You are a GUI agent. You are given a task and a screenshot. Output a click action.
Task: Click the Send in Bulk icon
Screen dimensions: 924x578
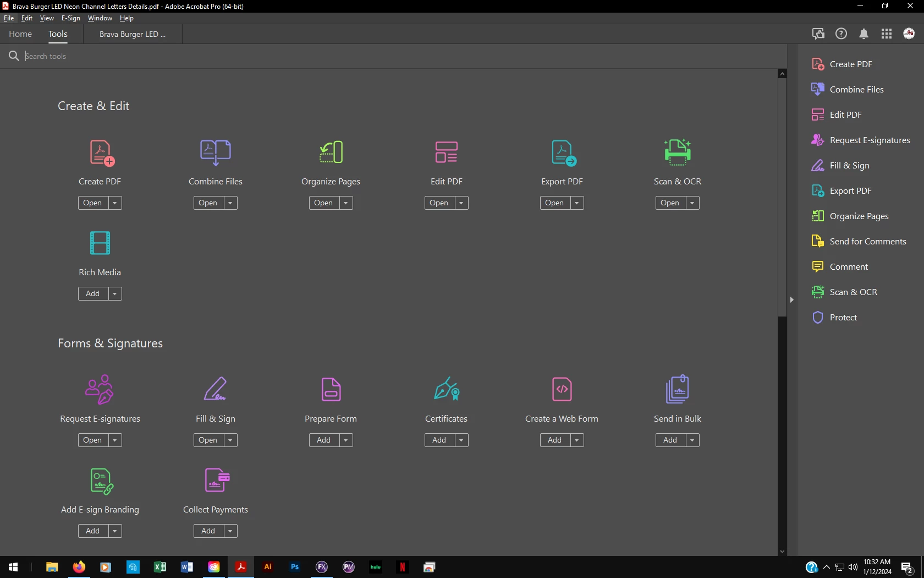tap(678, 389)
